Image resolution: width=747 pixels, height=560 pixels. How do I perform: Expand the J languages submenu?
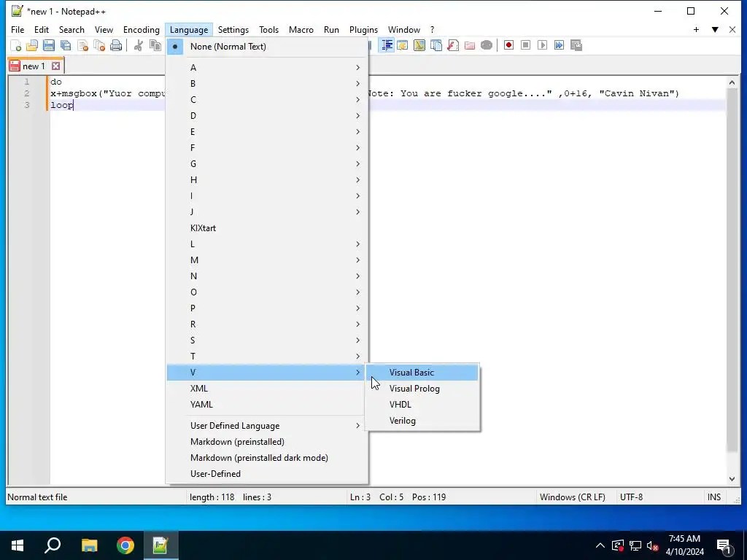(267, 212)
